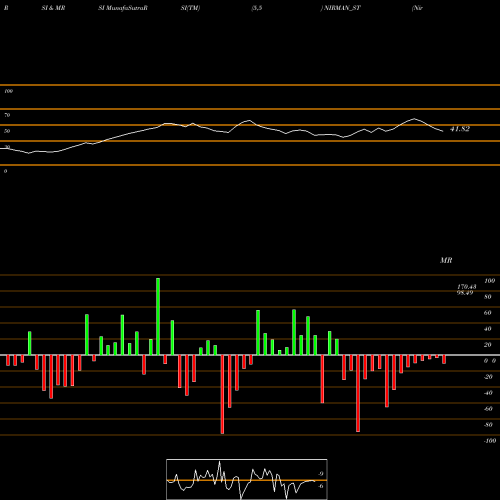
Task: Click the 'SI(TM)' header label
Action: [190, 8]
